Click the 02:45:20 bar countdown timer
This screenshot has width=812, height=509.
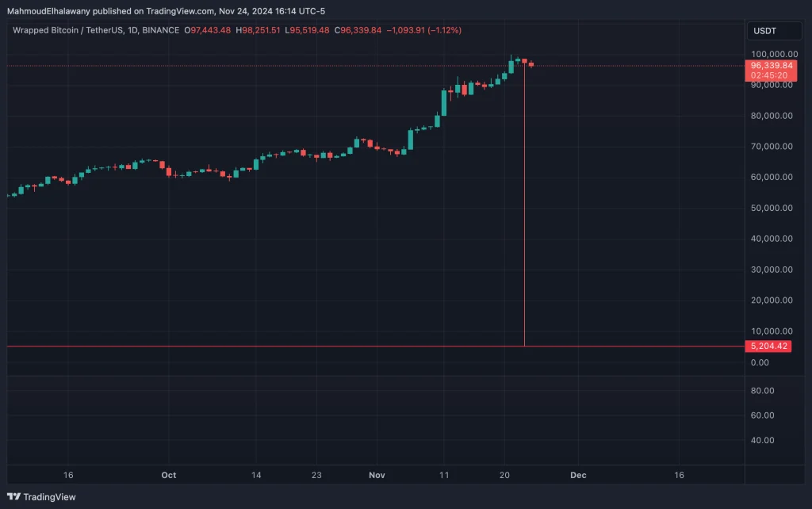pyautogui.click(x=768, y=75)
